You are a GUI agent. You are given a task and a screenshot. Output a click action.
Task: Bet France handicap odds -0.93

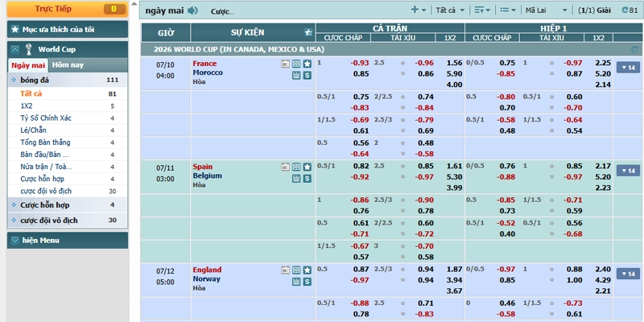pyautogui.click(x=359, y=64)
